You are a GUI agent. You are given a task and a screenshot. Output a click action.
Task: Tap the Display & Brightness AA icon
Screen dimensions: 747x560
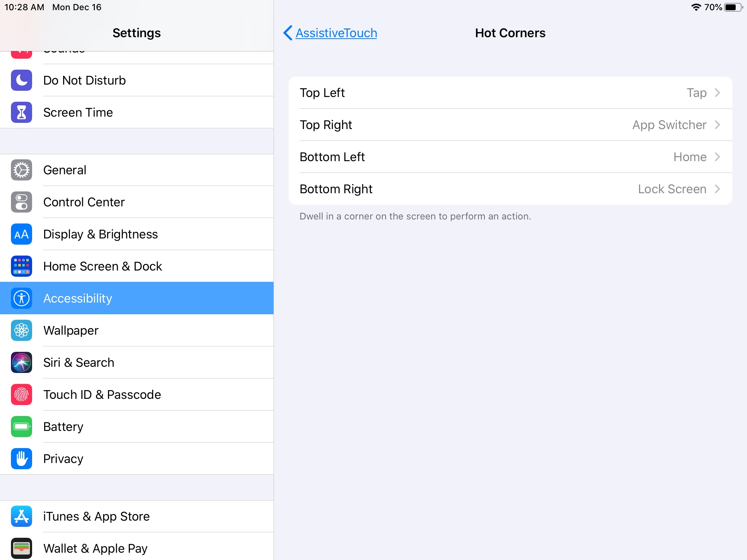tap(22, 234)
